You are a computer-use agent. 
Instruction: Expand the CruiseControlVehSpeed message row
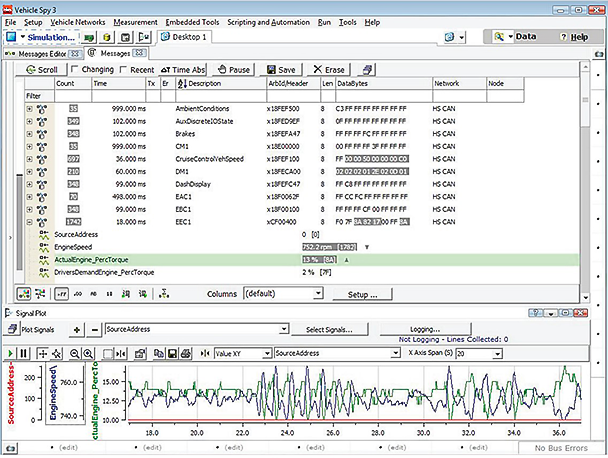(29, 159)
